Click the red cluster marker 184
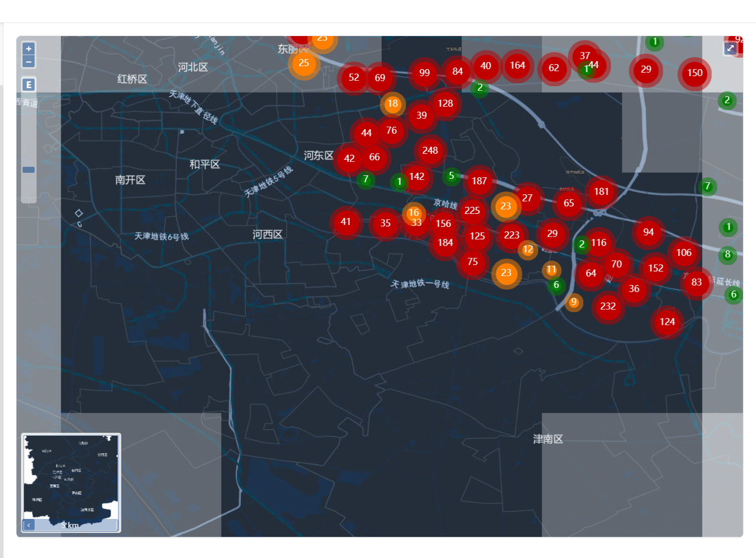This screenshot has width=756, height=558. tap(445, 242)
